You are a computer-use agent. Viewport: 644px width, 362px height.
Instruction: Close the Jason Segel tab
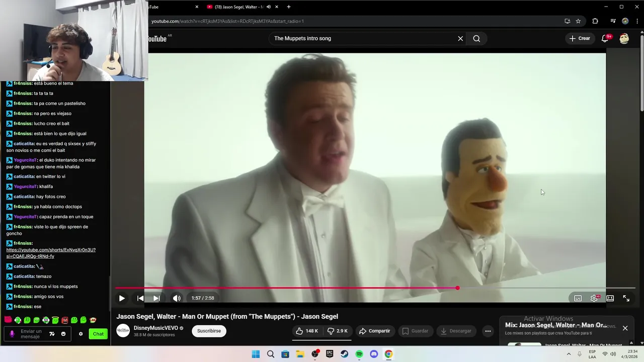tap(277, 7)
